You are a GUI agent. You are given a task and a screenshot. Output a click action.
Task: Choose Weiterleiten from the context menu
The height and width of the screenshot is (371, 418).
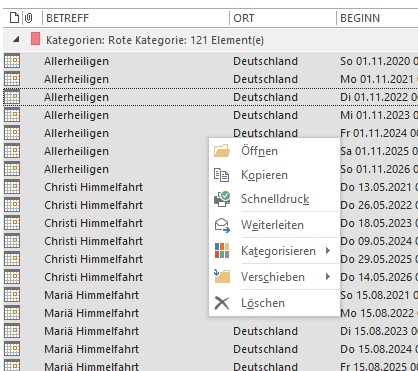(274, 225)
